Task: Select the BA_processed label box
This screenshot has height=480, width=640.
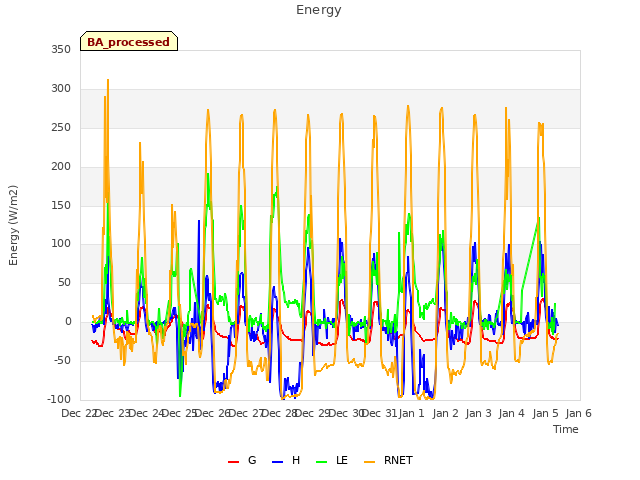Action: pyautogui.click(x=129, y=41)
